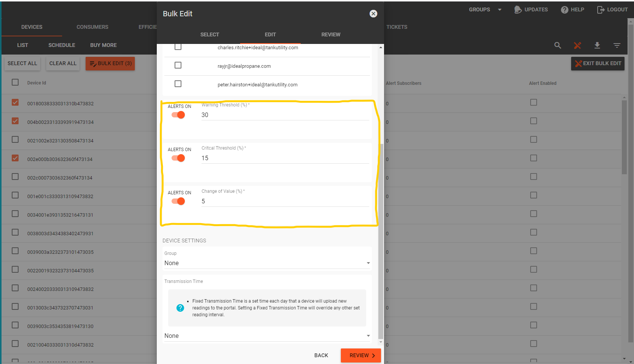Viewport: 634px width, 364px height.
Task: Switch to the Select step tab
Action: tap(210, 34)
